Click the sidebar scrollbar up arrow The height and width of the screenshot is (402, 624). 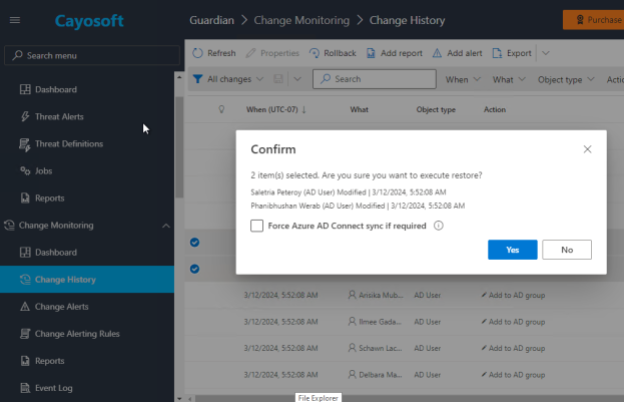point(179,77)
